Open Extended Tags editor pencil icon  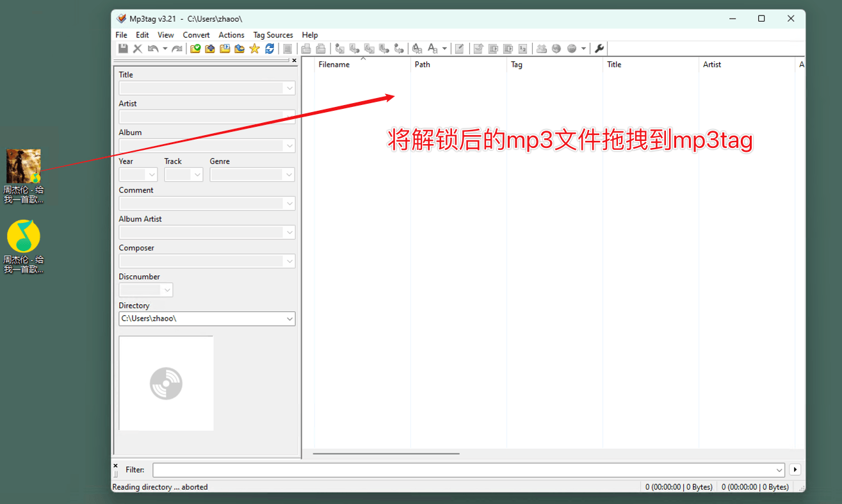coord(459,49)
